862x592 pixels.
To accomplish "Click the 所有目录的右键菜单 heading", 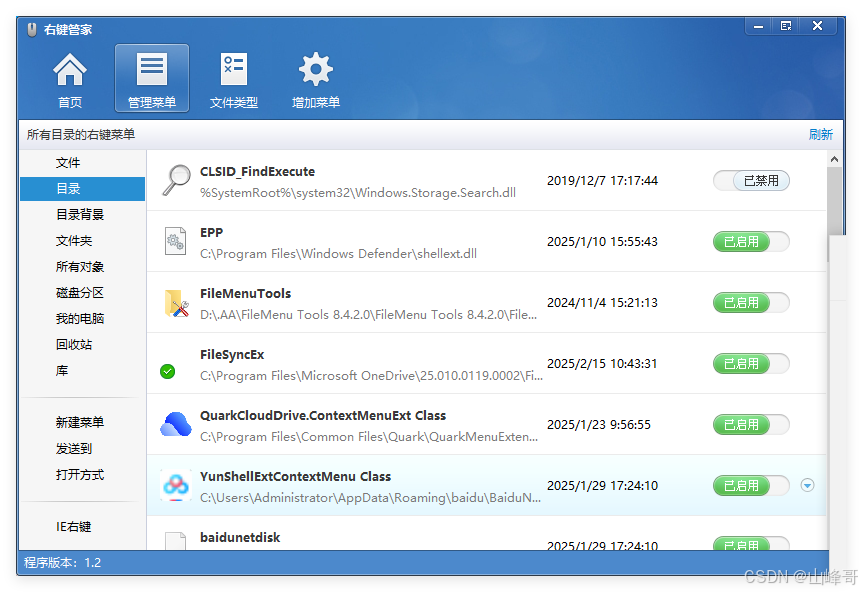I will [x=81, y=135].
